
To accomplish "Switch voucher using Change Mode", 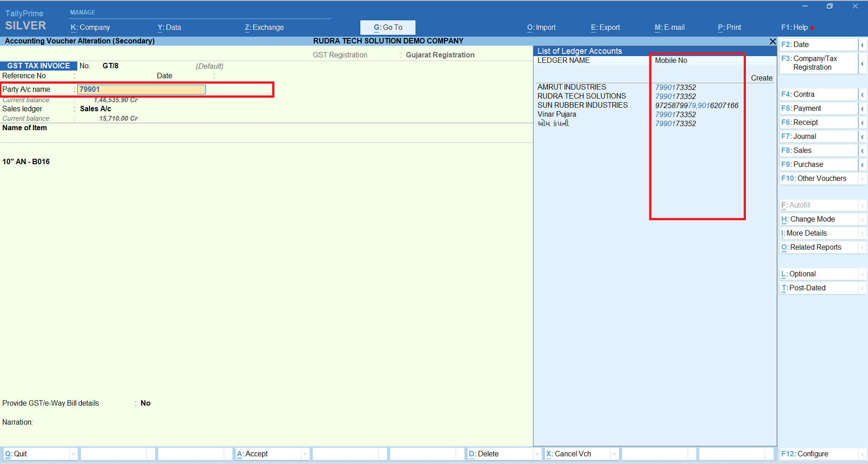I will (812, 219).
